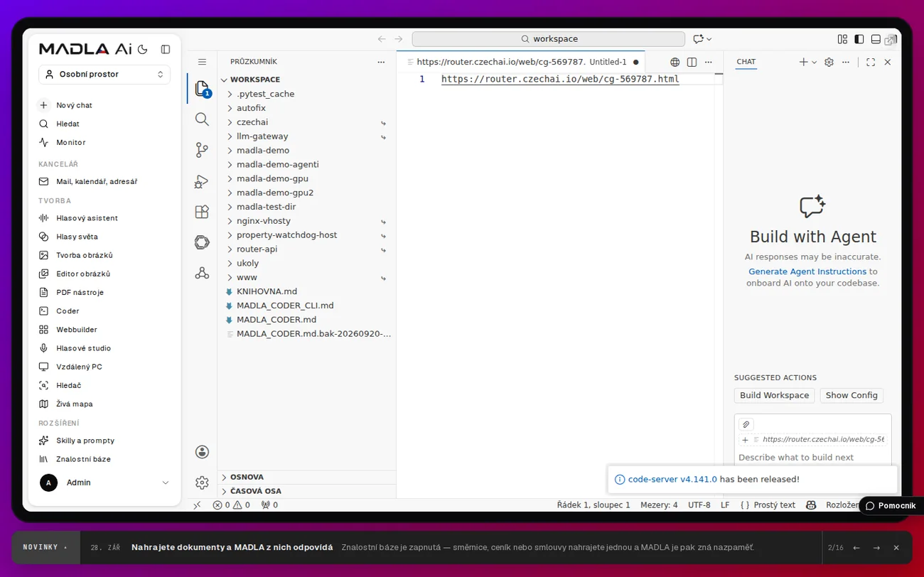924x577 pixels.
Task: Click the code-server v4.141.0 link
Action: (672, 480)
